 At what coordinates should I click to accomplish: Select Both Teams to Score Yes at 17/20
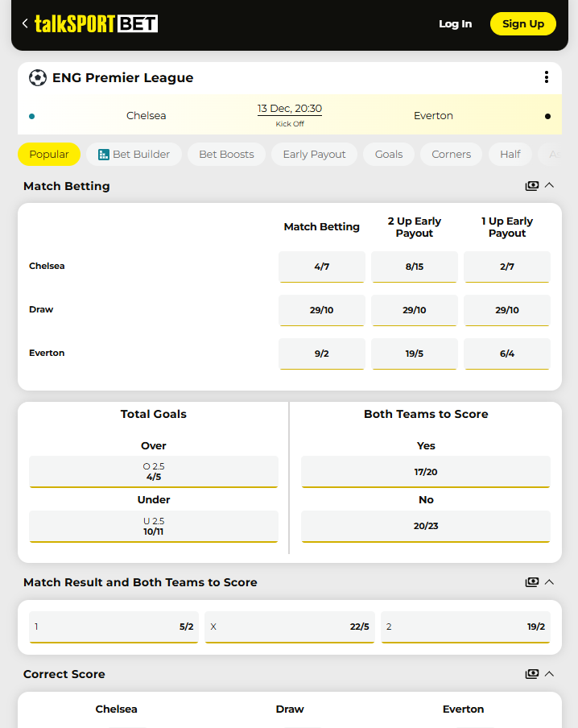(425, 471)
